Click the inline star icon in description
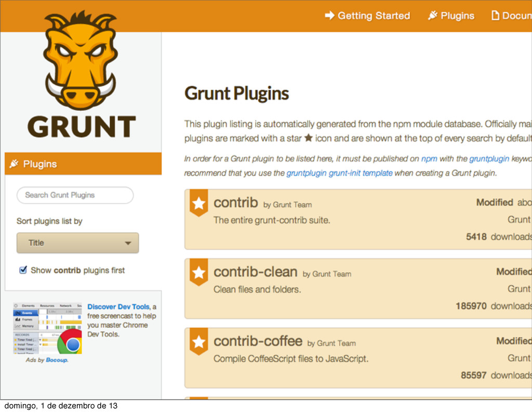 point(309,138)
